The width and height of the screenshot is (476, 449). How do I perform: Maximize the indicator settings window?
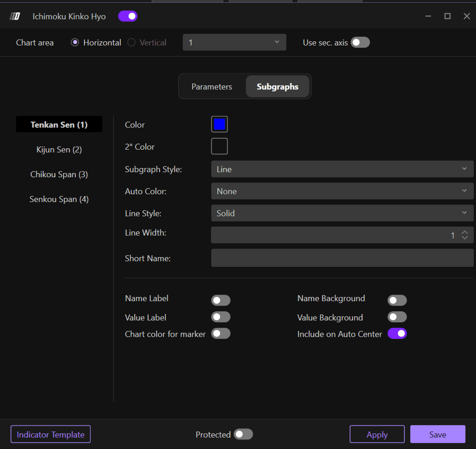pos(447,16)
